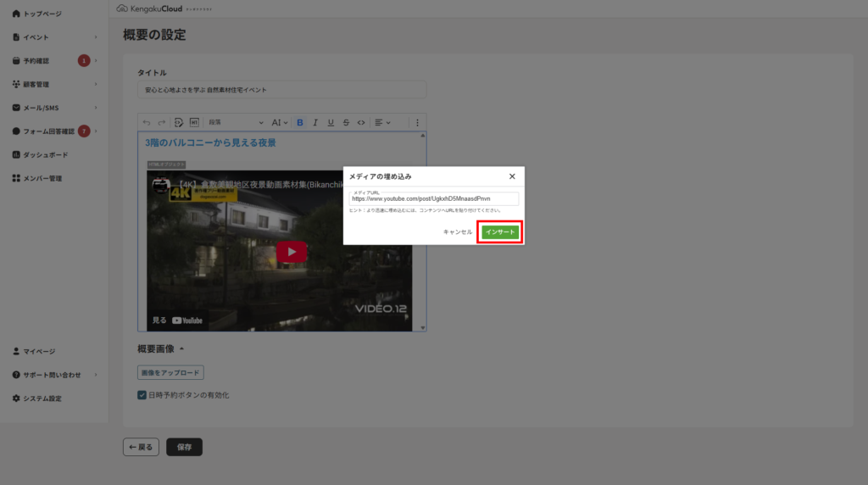Play the embedded YouTube video
The height and width of the screenshot is (485, 868).
(291, 252)
